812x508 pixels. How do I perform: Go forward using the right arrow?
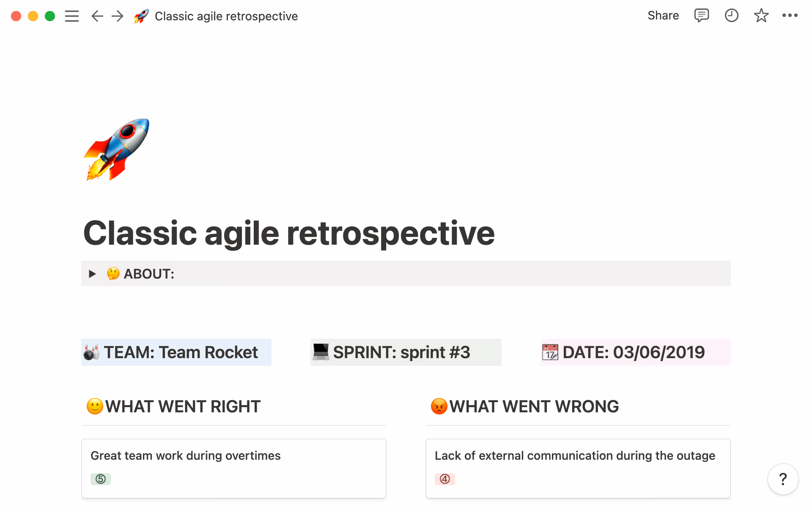[117, 16]
